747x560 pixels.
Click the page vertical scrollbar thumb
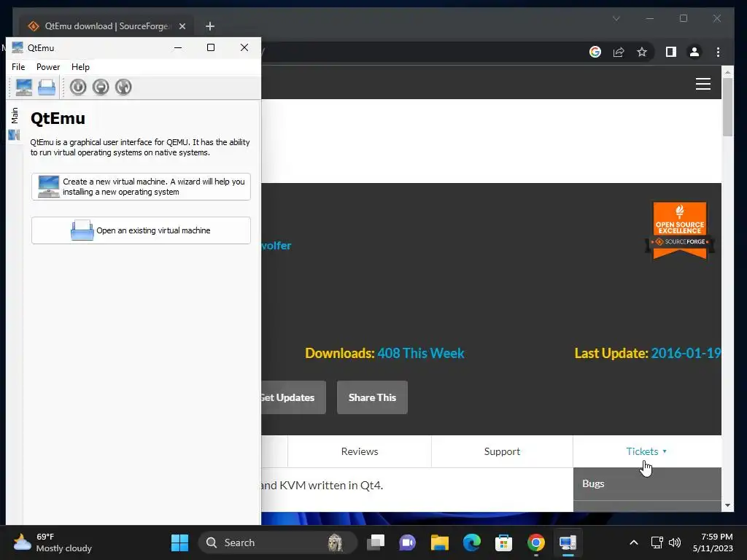(x=727, y=106)
